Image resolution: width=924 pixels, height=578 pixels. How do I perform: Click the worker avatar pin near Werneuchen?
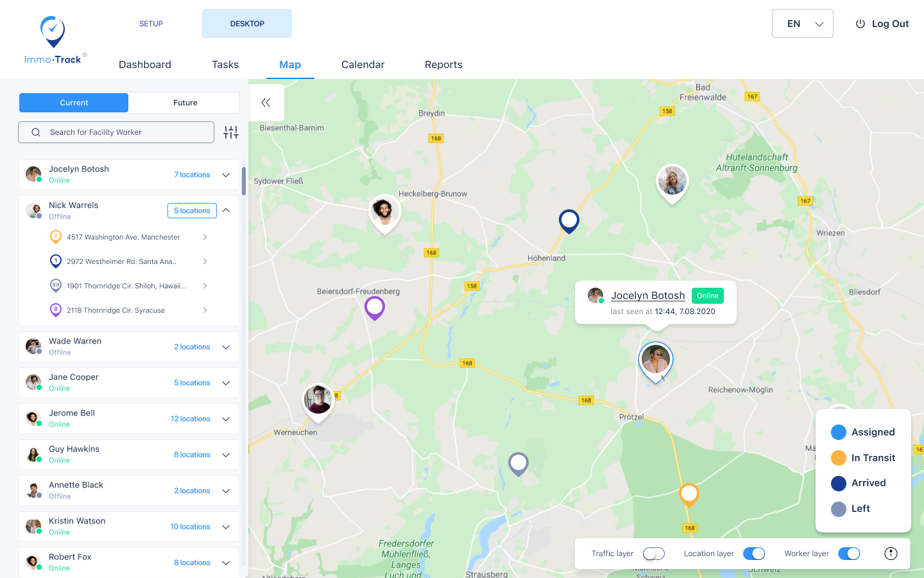(x=318, y=402)
